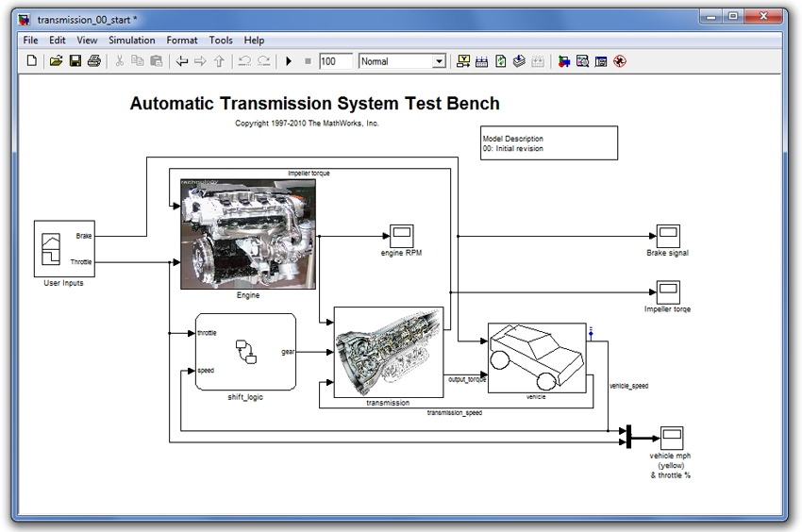Image resolution: width=802 pixels, height=532 pixels.
Task: Click the New model toolbar icon
Action: [x=31, y=61]
